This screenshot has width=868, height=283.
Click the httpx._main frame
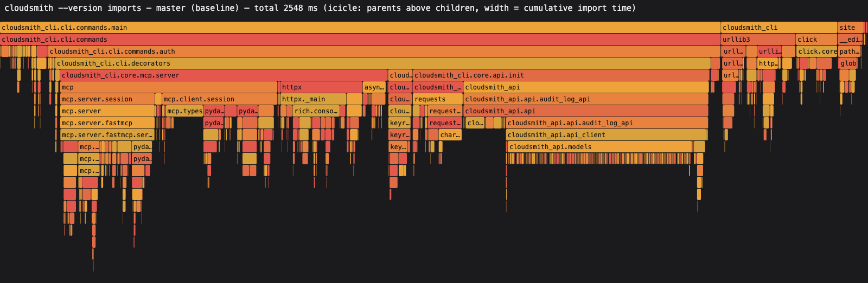coord(313,99)
